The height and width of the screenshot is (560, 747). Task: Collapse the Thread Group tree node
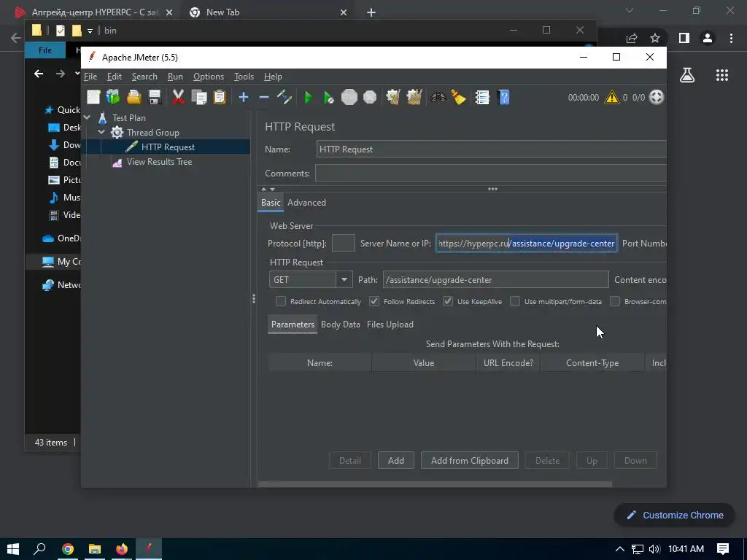click(101, 132)
